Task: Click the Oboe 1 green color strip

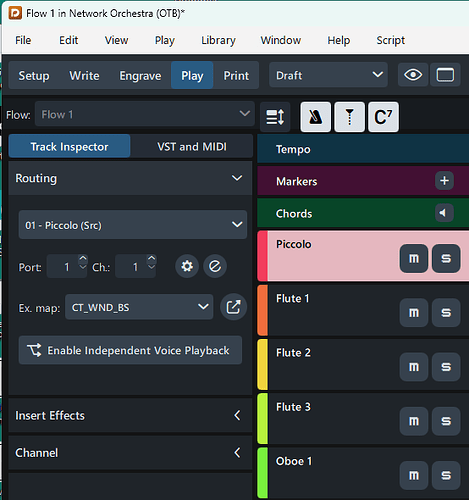Action: pos(263,473)
